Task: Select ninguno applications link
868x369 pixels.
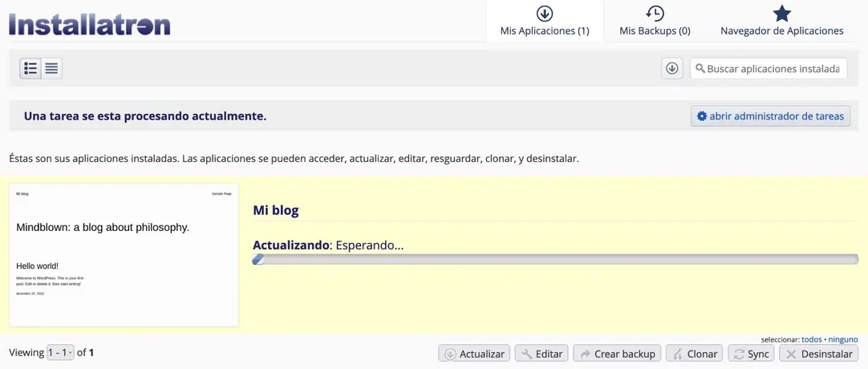Action: click(843, 339)
